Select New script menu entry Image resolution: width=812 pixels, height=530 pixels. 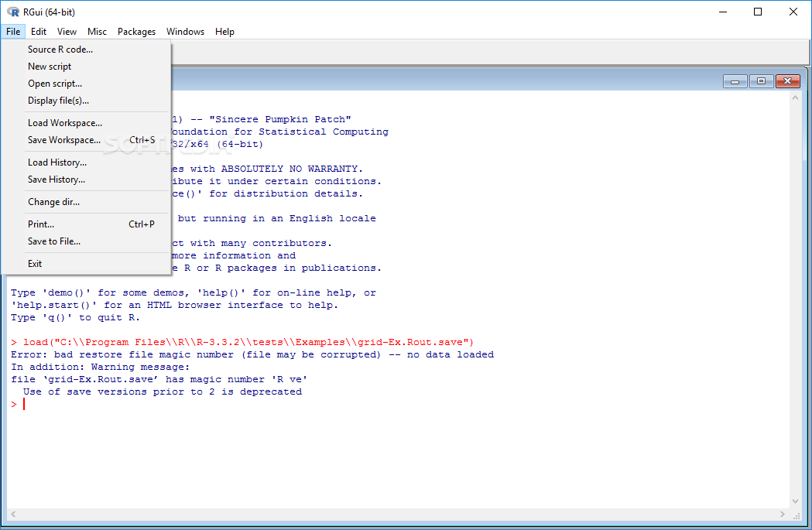(86, 67)
